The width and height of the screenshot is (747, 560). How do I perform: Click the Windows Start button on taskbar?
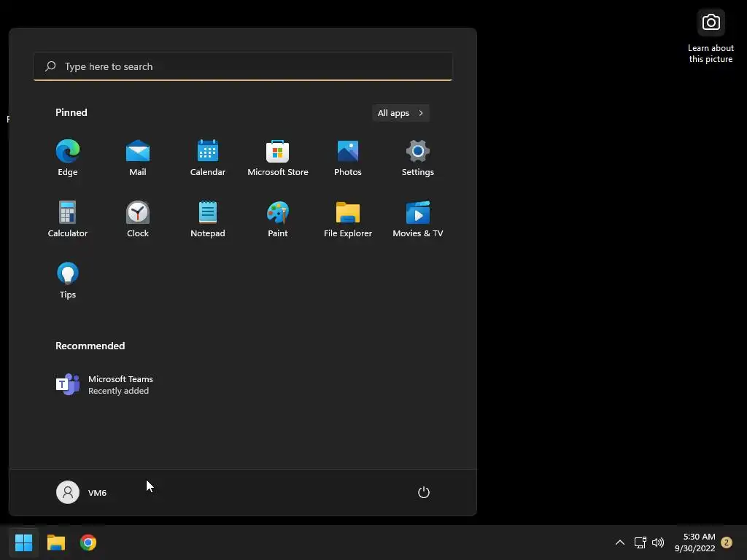click(x=24, y=542)
